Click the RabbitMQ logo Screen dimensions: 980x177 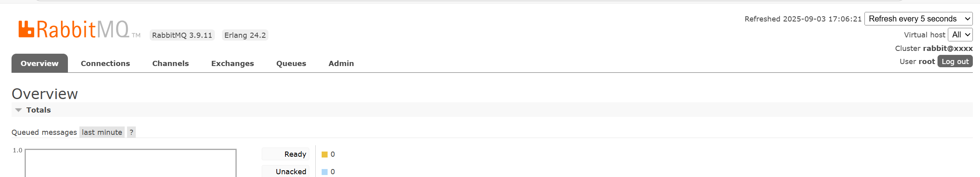pyautogui.click(x=74, y=29)
